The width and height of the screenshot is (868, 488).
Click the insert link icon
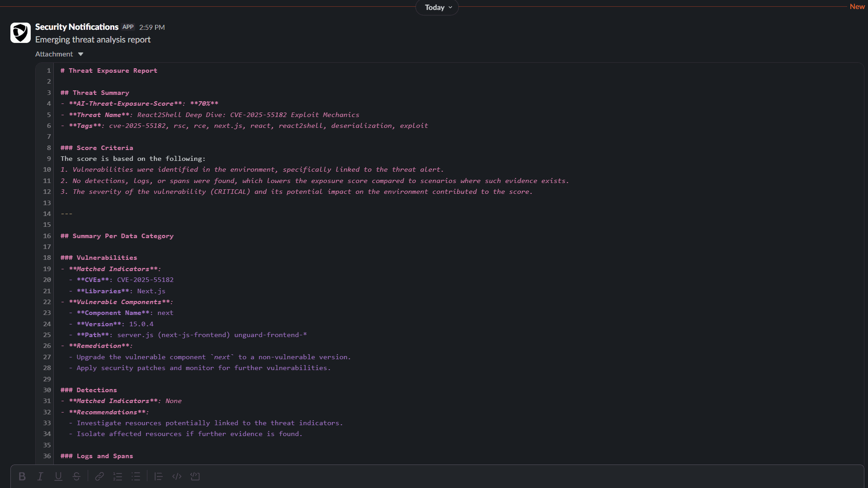(x=99, y=476)
